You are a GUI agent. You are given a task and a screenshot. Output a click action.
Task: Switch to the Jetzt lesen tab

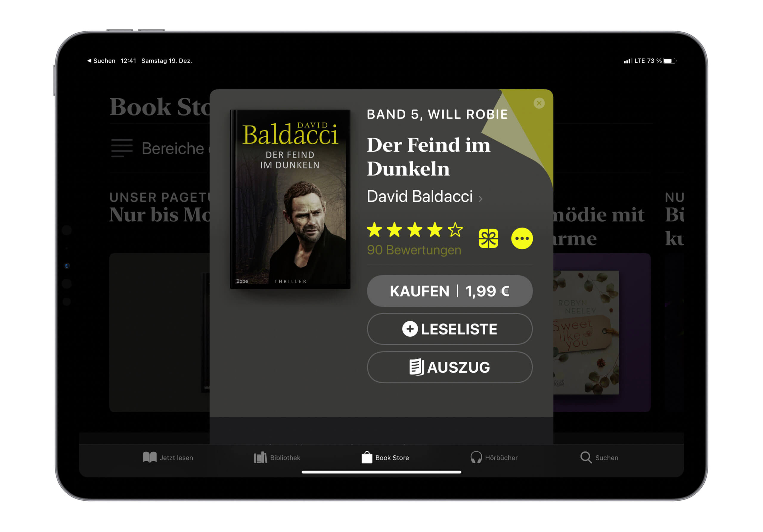coord(168,457)
